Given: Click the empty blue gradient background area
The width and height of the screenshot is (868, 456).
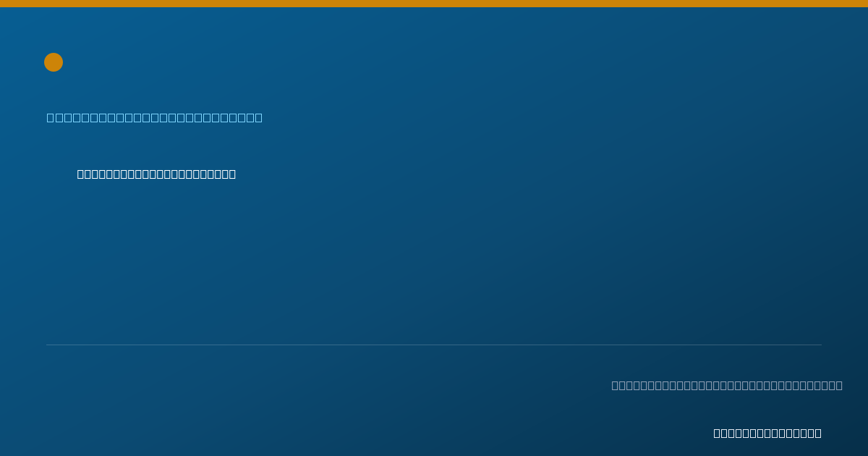Looking at the screenshot, I should click(x=434, y=261).
